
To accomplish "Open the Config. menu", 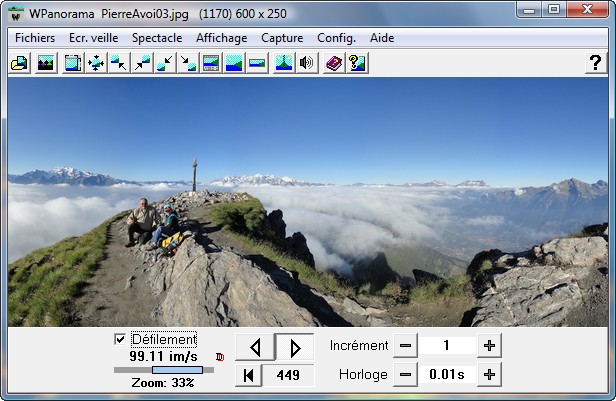I will click(x=336, y=37).
